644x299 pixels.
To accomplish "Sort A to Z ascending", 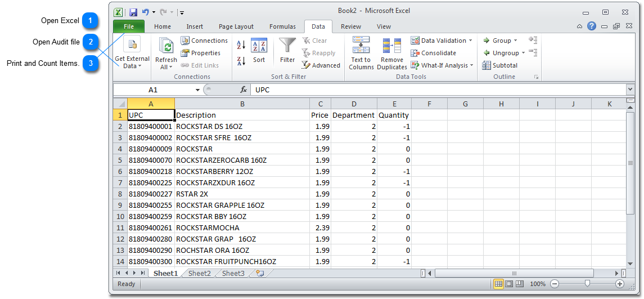I will pos(241,45).
